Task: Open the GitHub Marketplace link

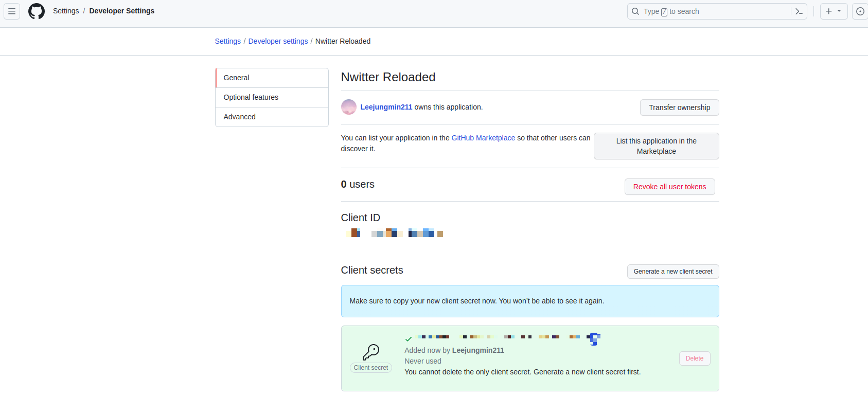Action: pyautogui.click(x=483, y=138)
